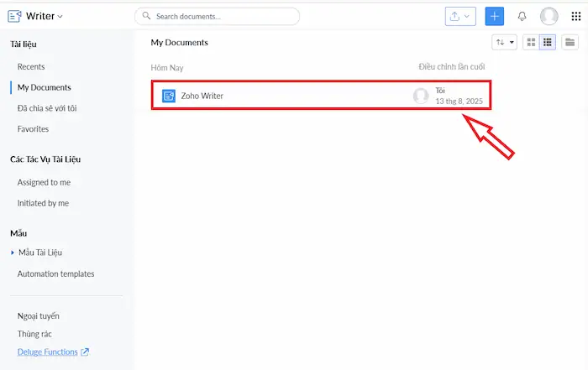This screenshot has height=370, width=588.
Task: Click the user profile avatar
Action: [x=549, y=16]
